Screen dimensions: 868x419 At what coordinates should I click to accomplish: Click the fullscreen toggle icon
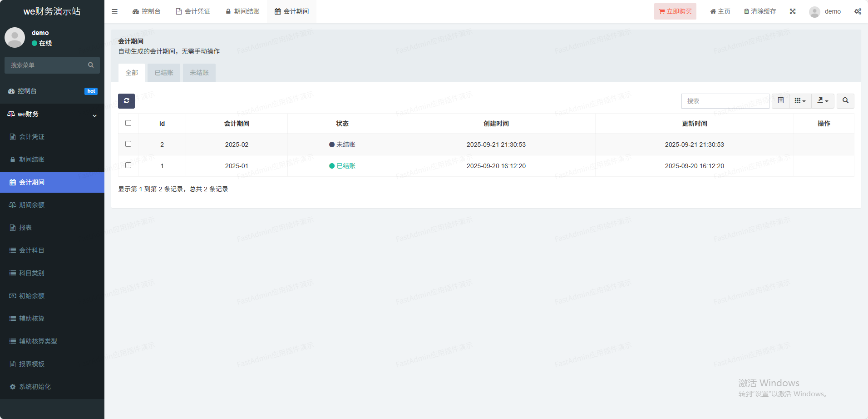(x=792, y=11)
